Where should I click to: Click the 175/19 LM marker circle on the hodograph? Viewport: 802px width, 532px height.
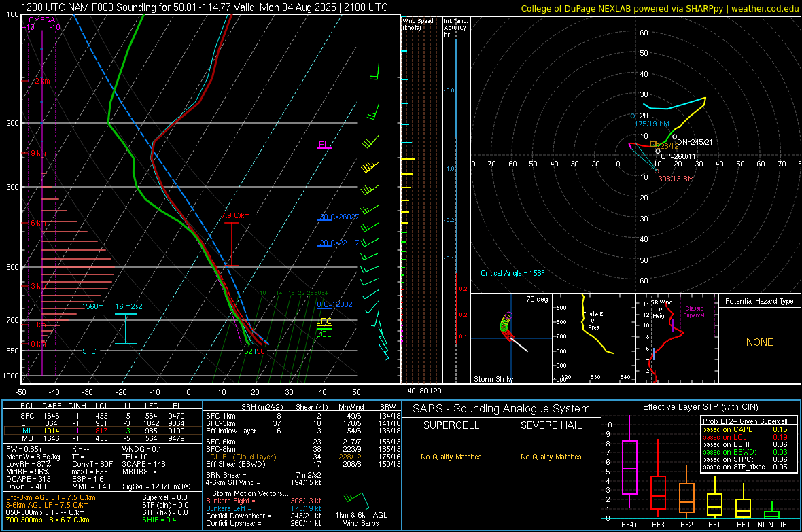pos(633,116)
